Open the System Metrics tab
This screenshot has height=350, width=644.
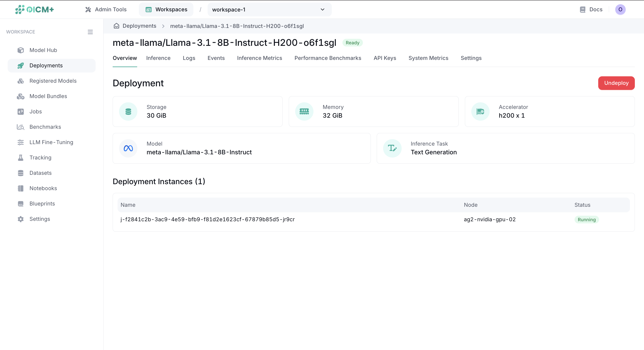point(428,58)
